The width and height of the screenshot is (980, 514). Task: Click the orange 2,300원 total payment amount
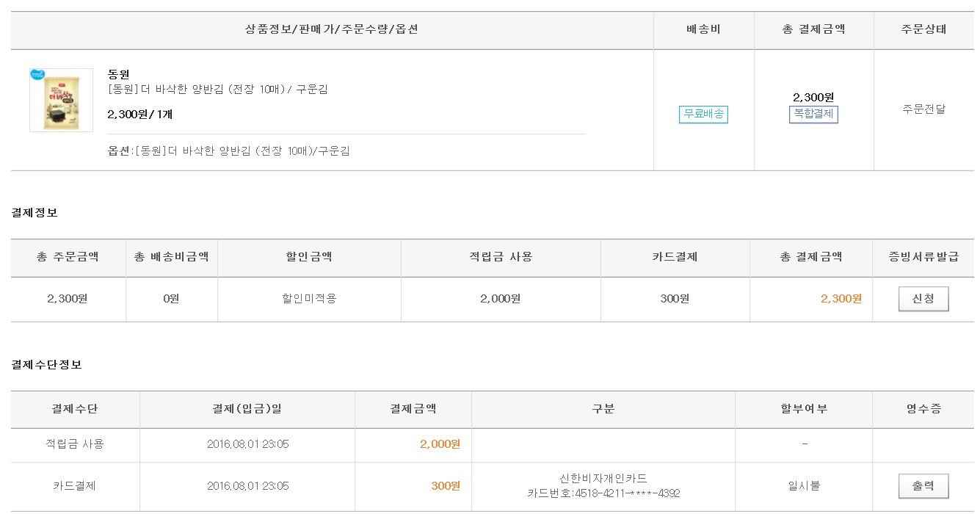click(x=841, y=299)
